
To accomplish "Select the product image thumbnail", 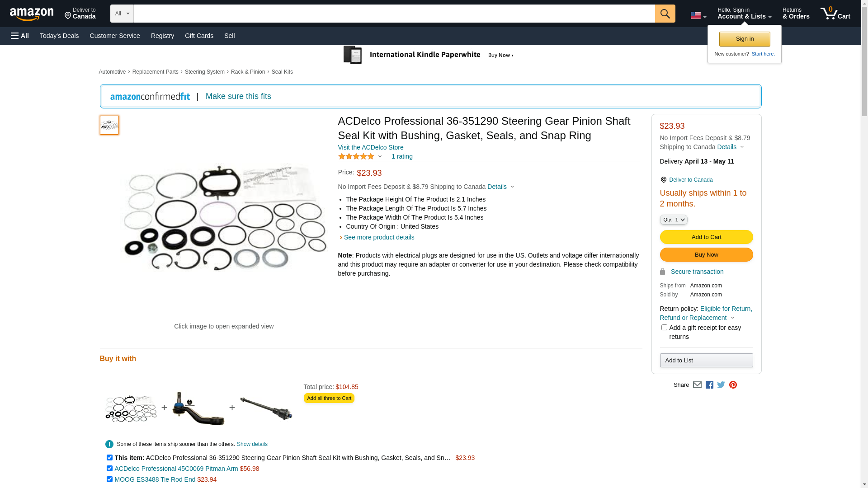I will click(x=109, y=125).
